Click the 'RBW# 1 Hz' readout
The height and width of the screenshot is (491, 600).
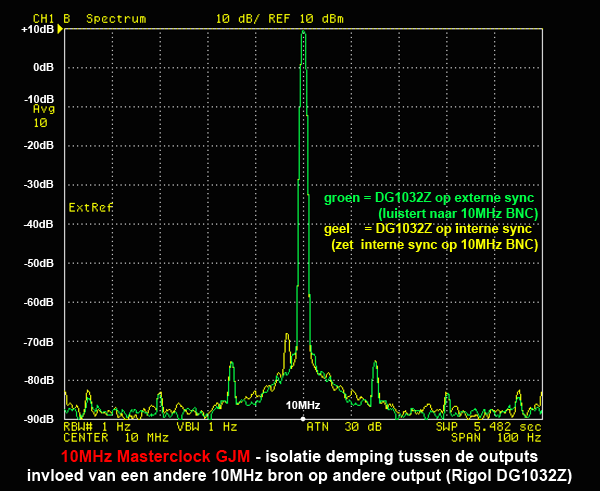97,426
